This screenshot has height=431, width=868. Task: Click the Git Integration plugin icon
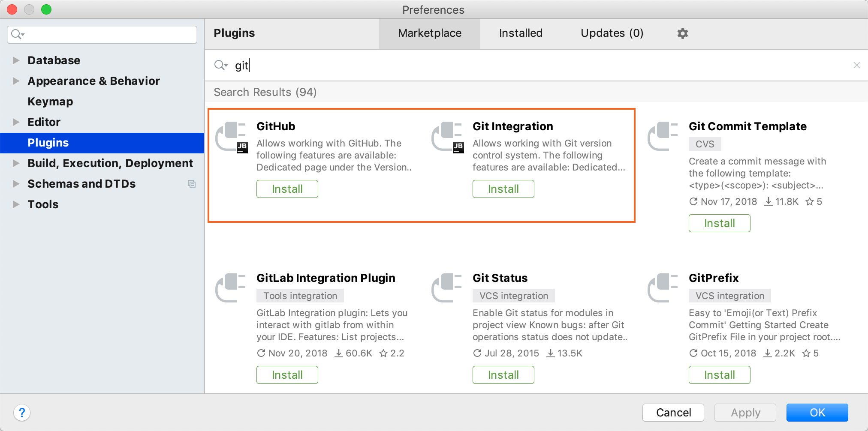coord(448,136)
